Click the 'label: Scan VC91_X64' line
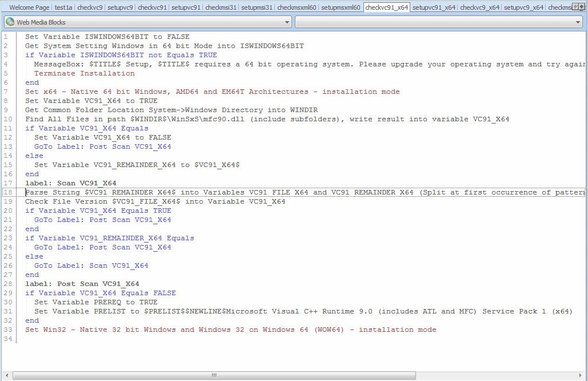Viewport: 588px width, 381px height. [x=71, y=183]
